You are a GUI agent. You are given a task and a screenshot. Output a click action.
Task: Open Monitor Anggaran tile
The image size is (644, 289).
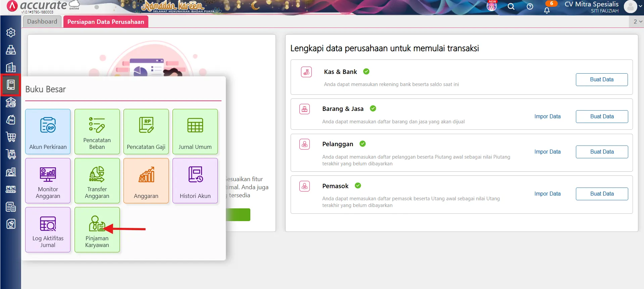point(48,180)
